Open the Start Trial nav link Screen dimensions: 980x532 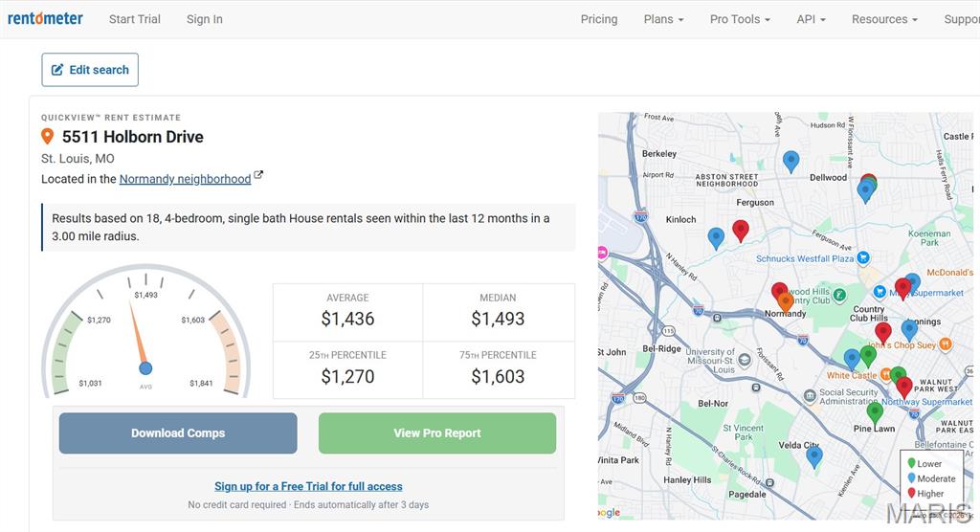click(x=134, y=19)
